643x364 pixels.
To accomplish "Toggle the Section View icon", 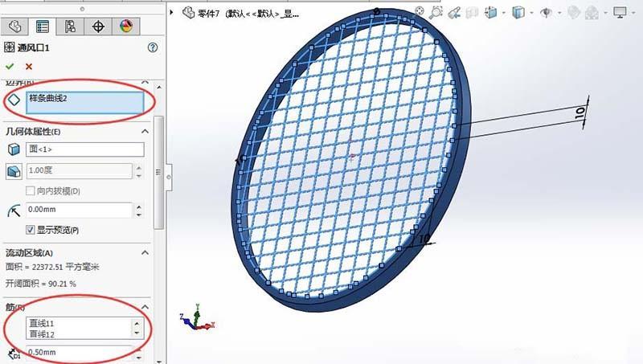I will click(472, 13).
